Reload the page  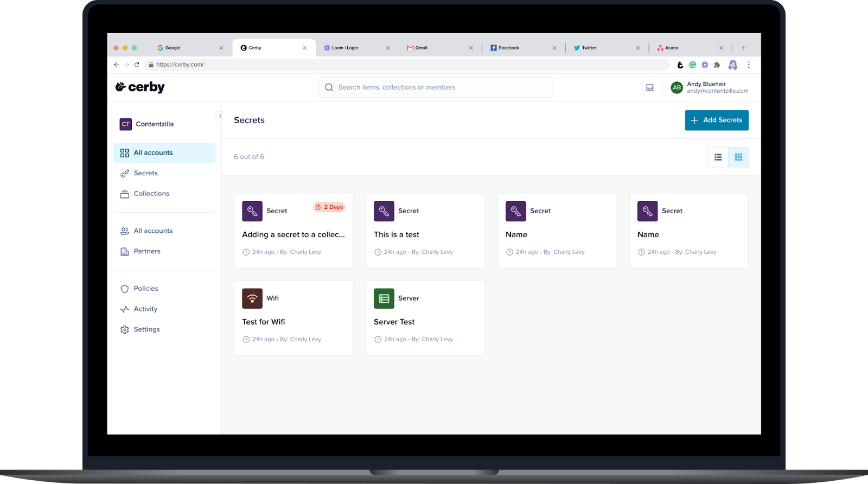pyautogui.click(x=137, y=65)
